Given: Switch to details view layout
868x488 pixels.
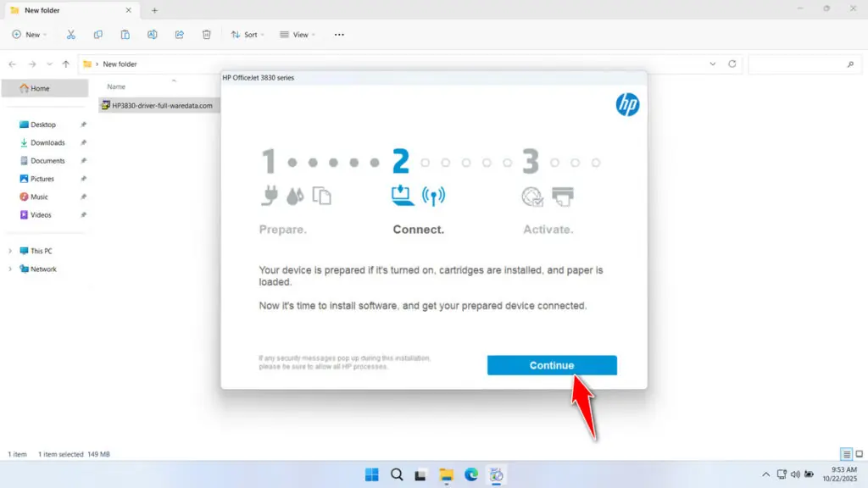Looking at the screenshot, I should (846, 454).
